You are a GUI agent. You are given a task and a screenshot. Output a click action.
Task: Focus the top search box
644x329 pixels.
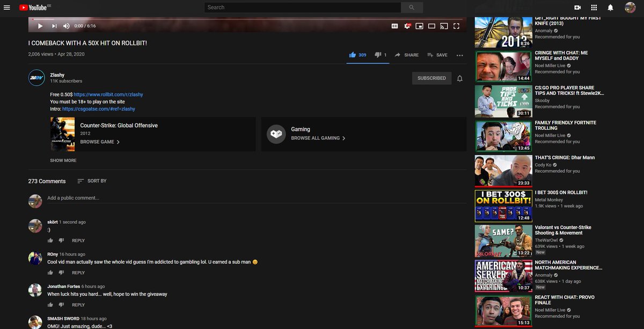click(303, 8)
